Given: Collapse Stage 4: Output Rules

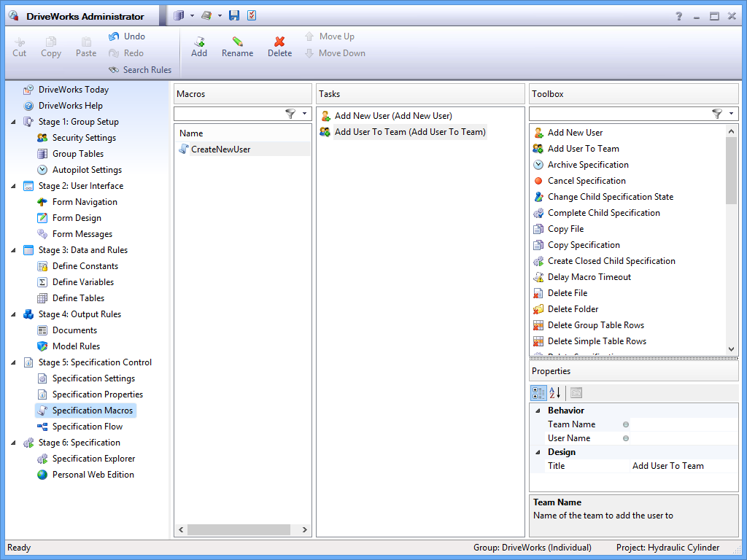Looking at the screenshot, I should 13,314.
